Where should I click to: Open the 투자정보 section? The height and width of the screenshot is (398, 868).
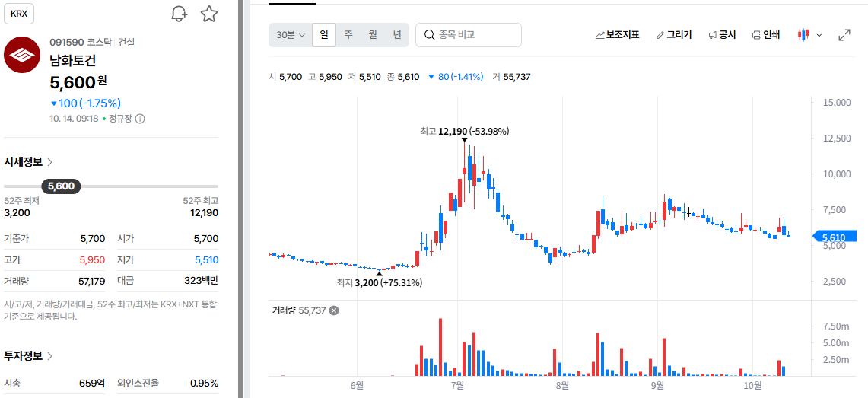(28, 356)
